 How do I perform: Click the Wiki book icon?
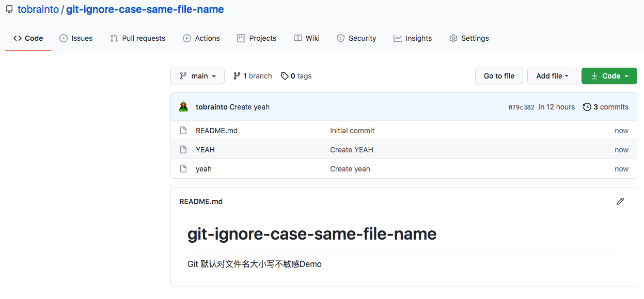297,38
